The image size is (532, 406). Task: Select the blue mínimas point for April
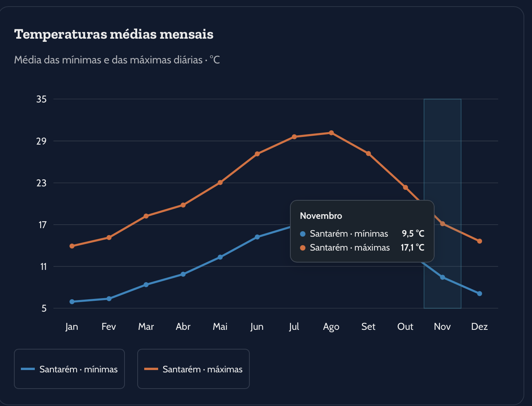(x=183, y=274)
